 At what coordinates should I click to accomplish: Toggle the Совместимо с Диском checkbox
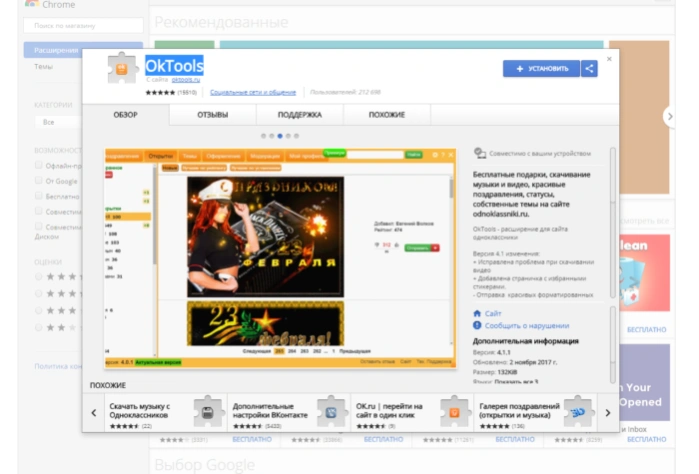click(39, 227)
